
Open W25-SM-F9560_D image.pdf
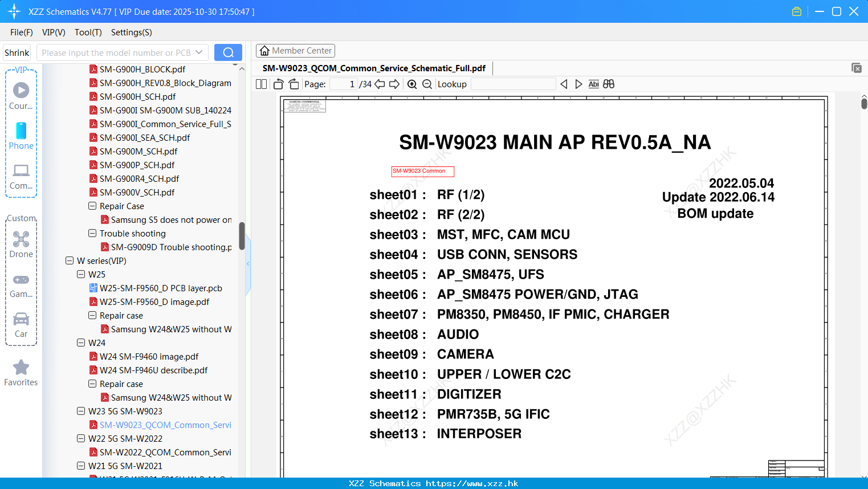coord(154,302)
